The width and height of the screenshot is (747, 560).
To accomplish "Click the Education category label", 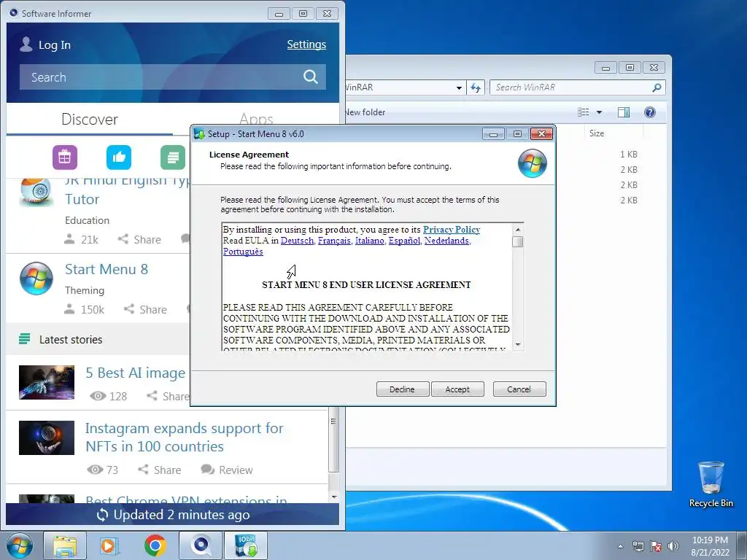I will 88,220.
